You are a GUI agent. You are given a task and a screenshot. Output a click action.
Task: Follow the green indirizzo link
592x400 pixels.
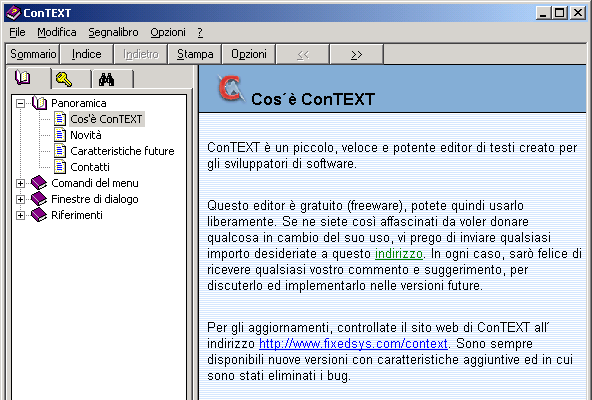(398, 253)
